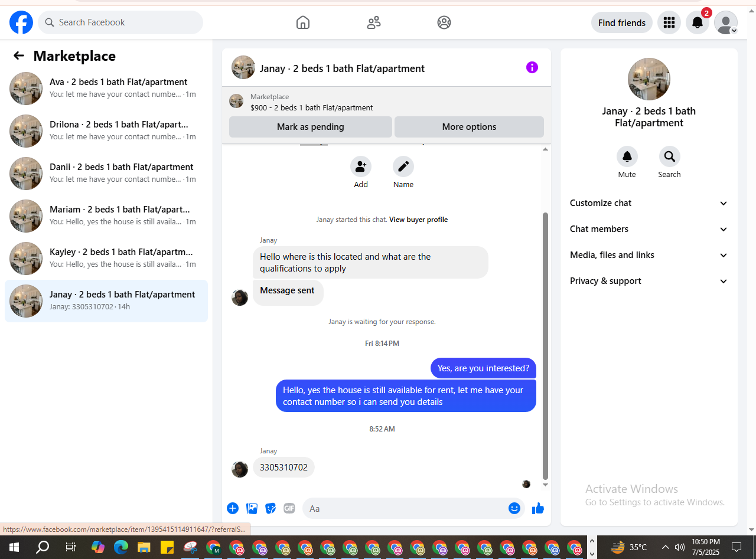Open Windows taskbar search
The width and height of the screenshot is (756, 559).
coord(42,547)
